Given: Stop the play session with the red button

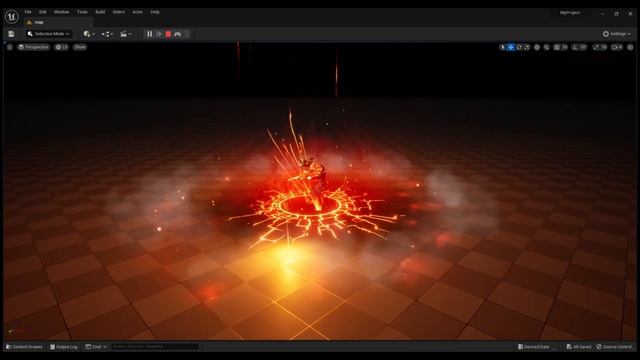Looking at the screenshot, I should (168, 34).
